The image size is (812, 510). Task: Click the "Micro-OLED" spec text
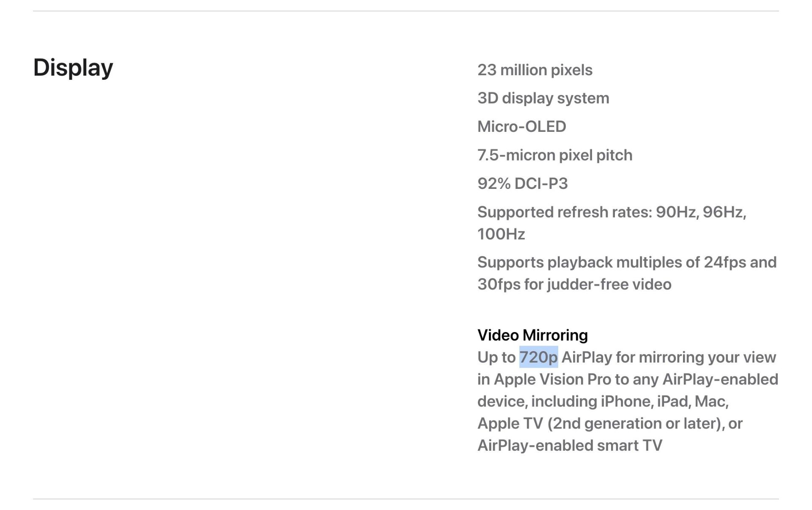point(521,127)
